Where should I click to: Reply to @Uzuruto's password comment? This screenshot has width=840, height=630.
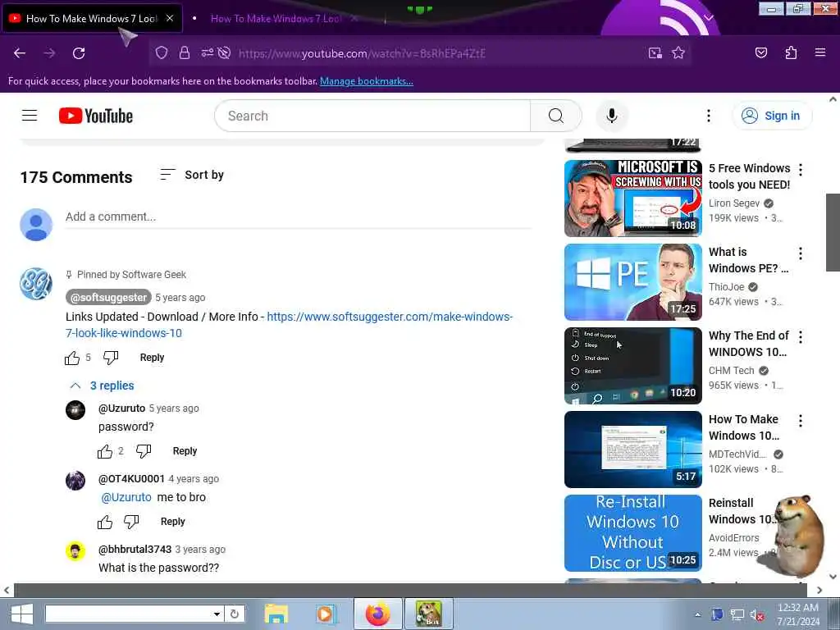[185, 451]
